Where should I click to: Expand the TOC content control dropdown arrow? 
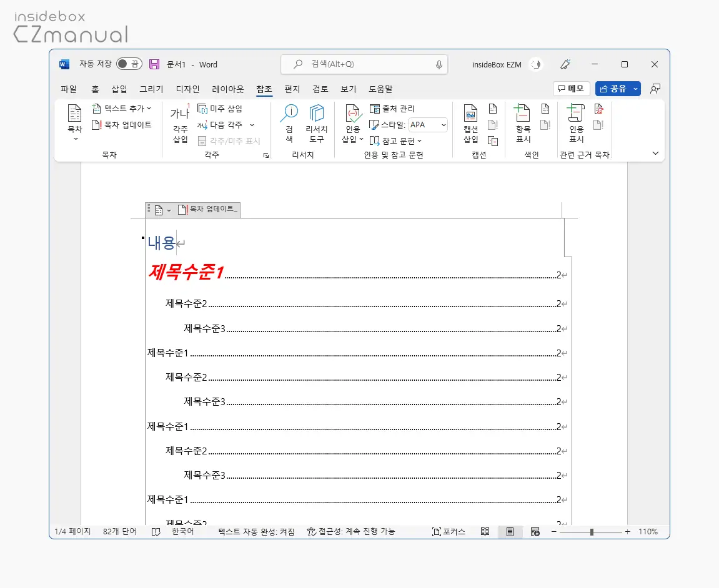click(x=169, y=210)
